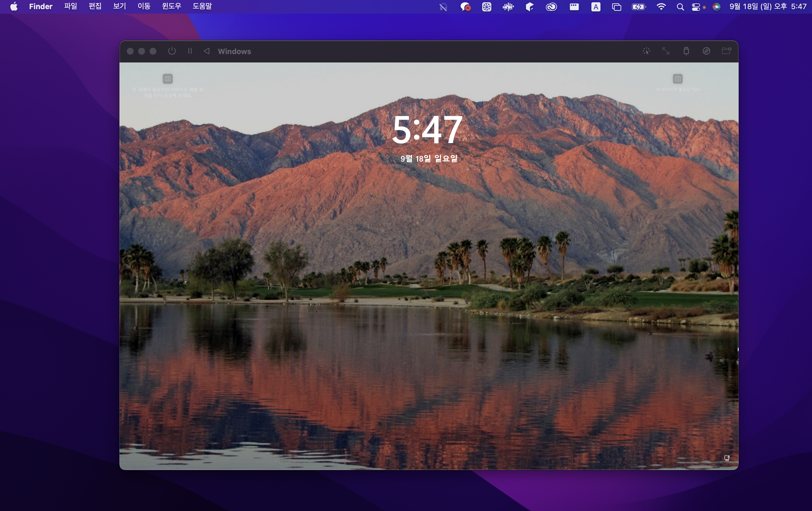The image size is (812, 511).
Task: Open the 도움말 menu
Action: [x=202, y=7]
